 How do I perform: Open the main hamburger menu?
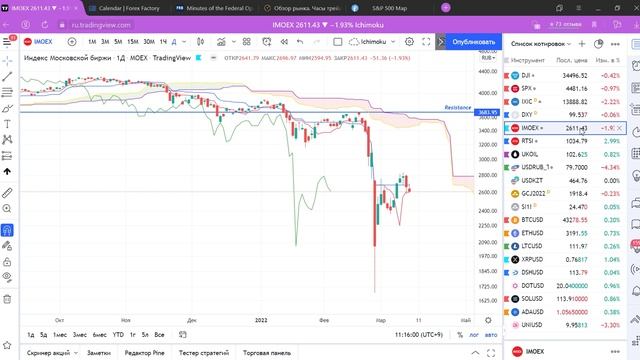click(7, 42)
